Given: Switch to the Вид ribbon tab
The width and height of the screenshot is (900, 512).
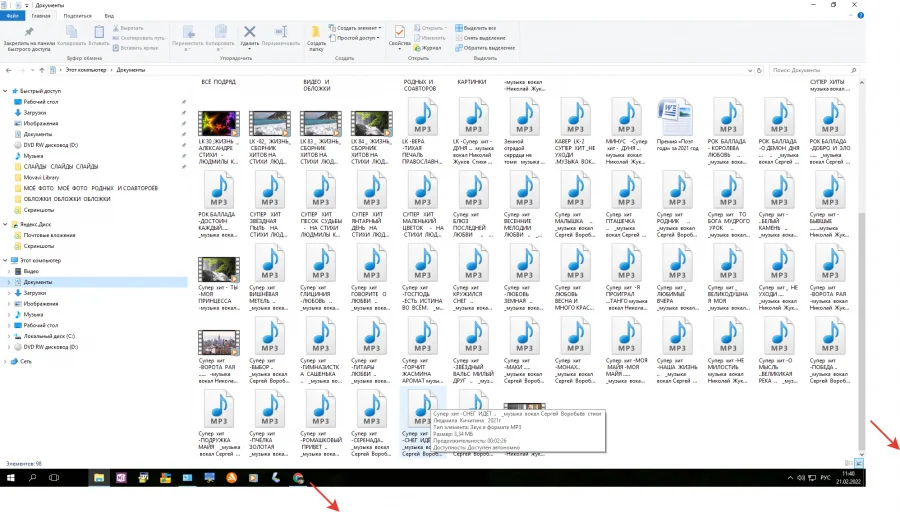Looking at the screenshot, I should 109,16.
